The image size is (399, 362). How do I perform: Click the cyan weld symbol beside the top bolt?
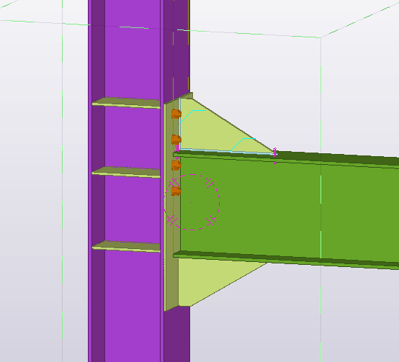[x=193, y=116]
